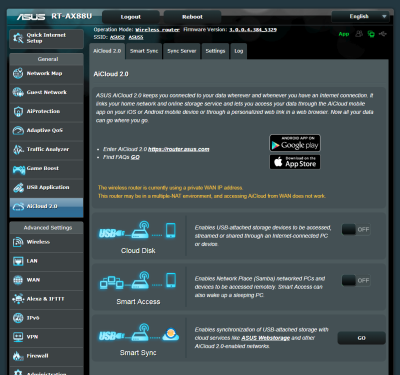Screen dimensions: 400x375
Task: Switch to the AiCloud 2.0 tab
Action: click(107, 51)
